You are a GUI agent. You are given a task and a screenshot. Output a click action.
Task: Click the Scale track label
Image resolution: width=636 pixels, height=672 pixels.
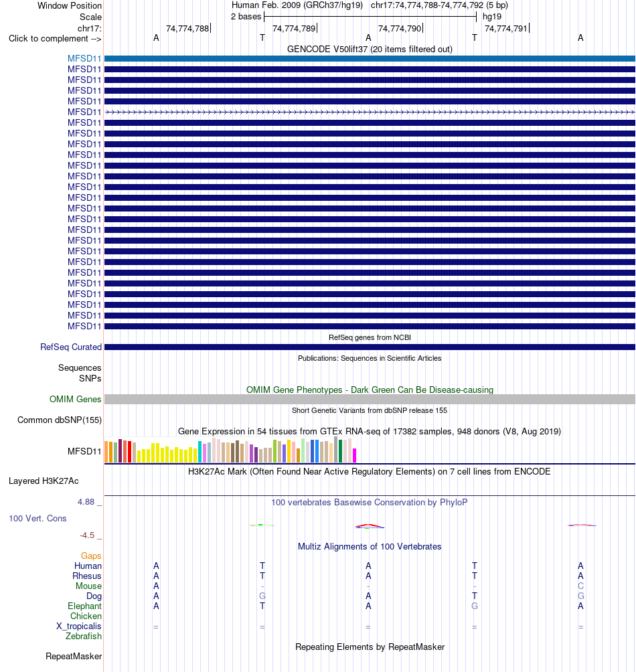pyautogui.click(x=90, y=17)
